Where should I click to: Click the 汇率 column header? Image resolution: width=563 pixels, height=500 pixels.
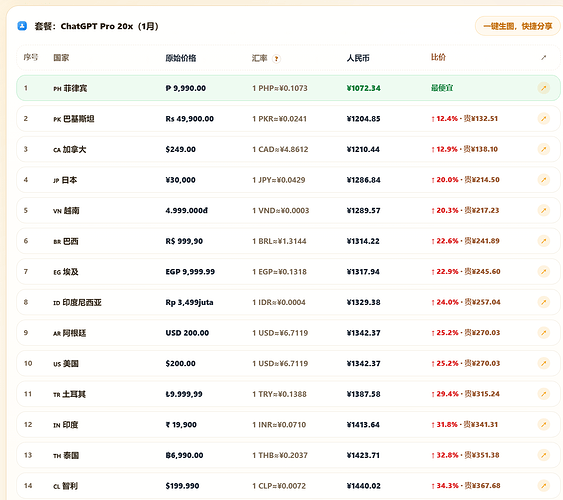click(259, 58)
